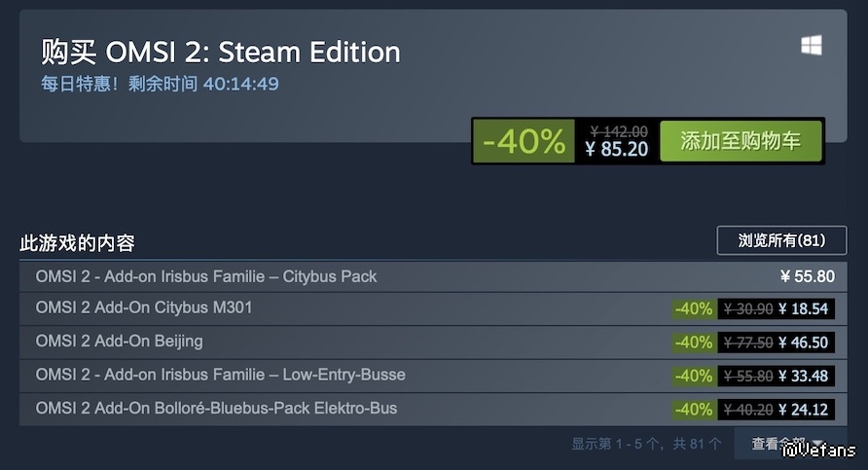Image resolution: width=868 pixels, height=470 pixels.
Task: Open OMSI 2 Add-On Citybus M301
Action: 144,307
